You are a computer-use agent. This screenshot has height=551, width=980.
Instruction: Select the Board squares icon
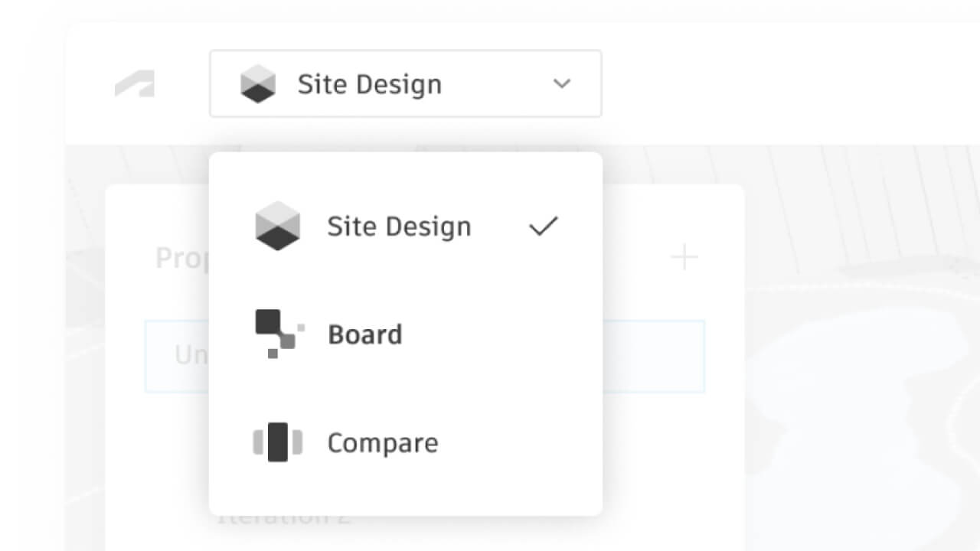(279, 334)
